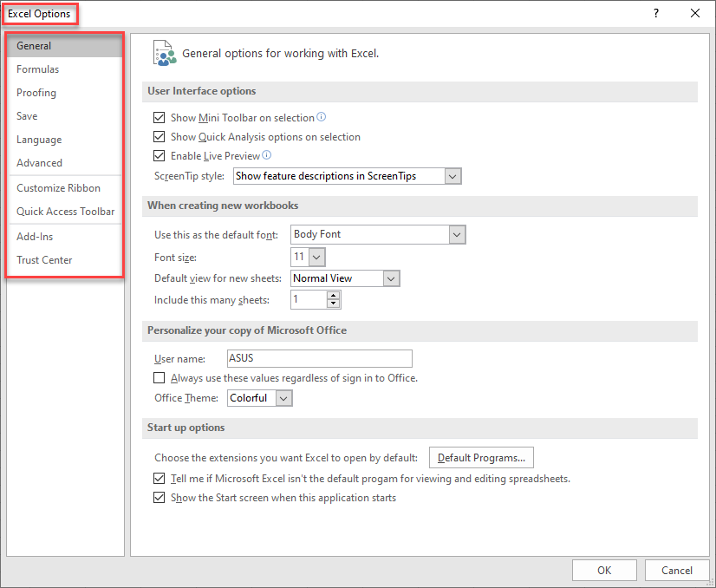
Task: Open the Office Theme Colorful dropdown
Action: pyautogui.click(x=283, y=398)
